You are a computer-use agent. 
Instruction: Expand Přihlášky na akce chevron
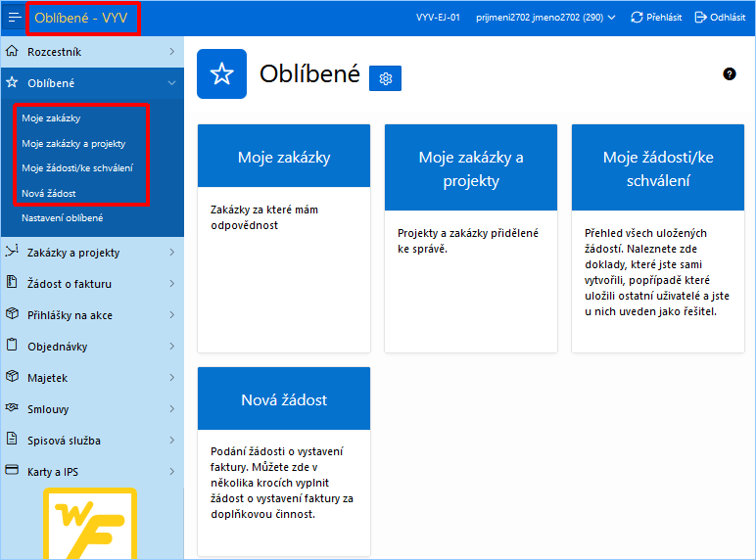pyautogui.click(x=172, y=314)
